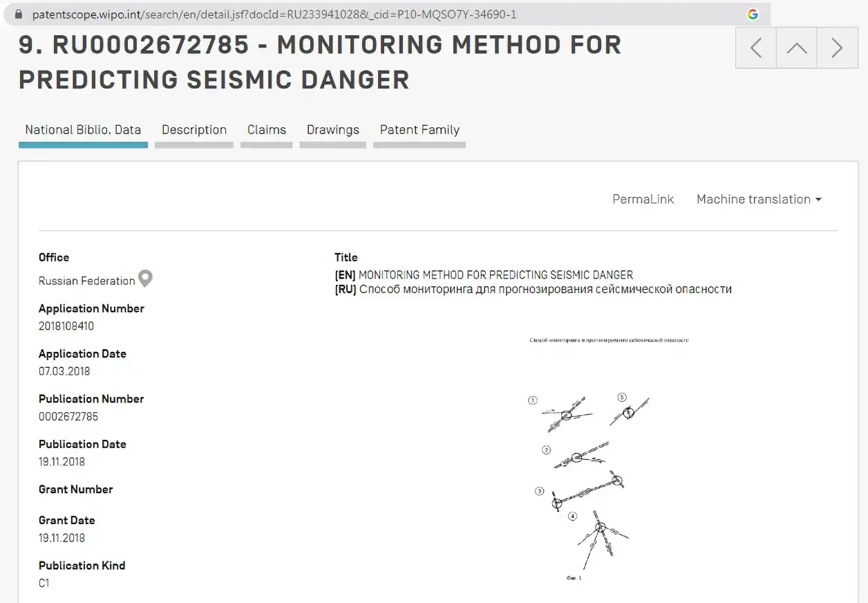
Task: Open the Machine translation dropdown
Action: (759, 199)
